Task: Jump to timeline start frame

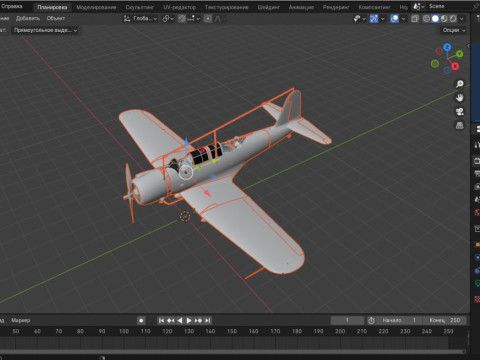Action: click(161, 320)
